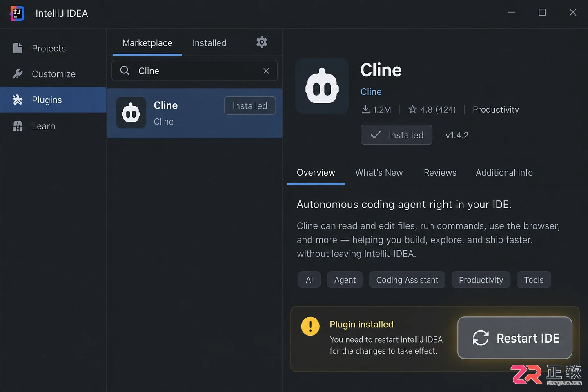Click the yellow warning notification icon

tap(310, 326)
